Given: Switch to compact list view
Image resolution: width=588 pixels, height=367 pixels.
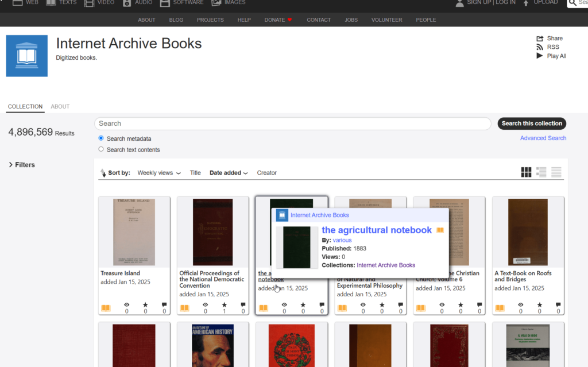Looking at the screenshot, I should pyautogui.click(x=556, y=172).
